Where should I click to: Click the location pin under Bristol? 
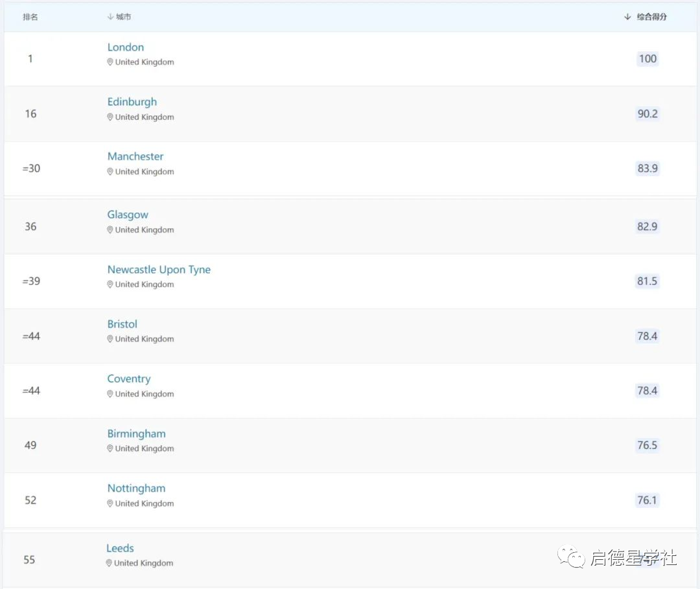point(110,339)
